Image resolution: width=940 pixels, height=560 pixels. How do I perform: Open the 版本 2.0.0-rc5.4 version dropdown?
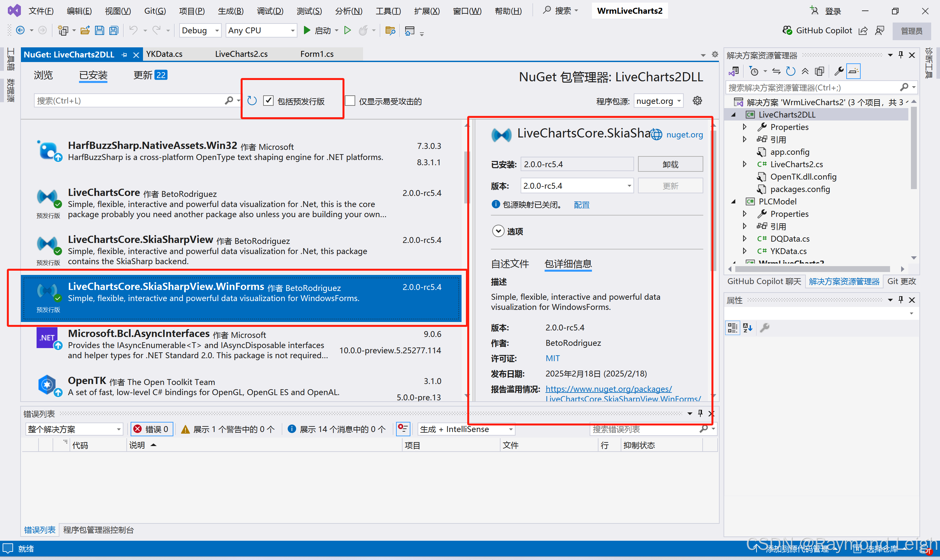coord(577,186)
